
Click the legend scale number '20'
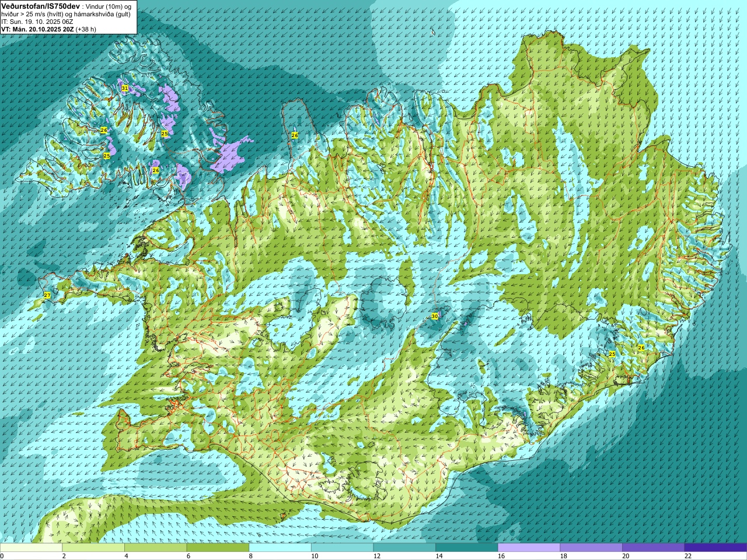click(626, 556)
